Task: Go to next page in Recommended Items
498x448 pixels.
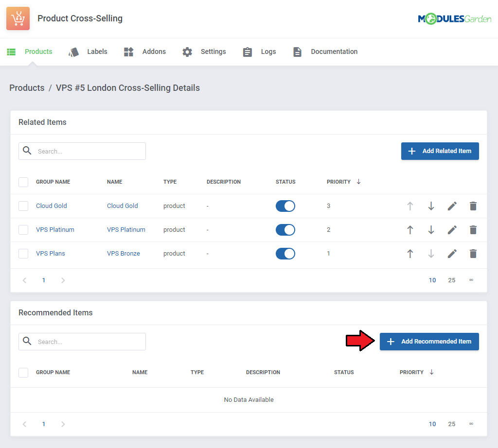Action: [63, 424]
